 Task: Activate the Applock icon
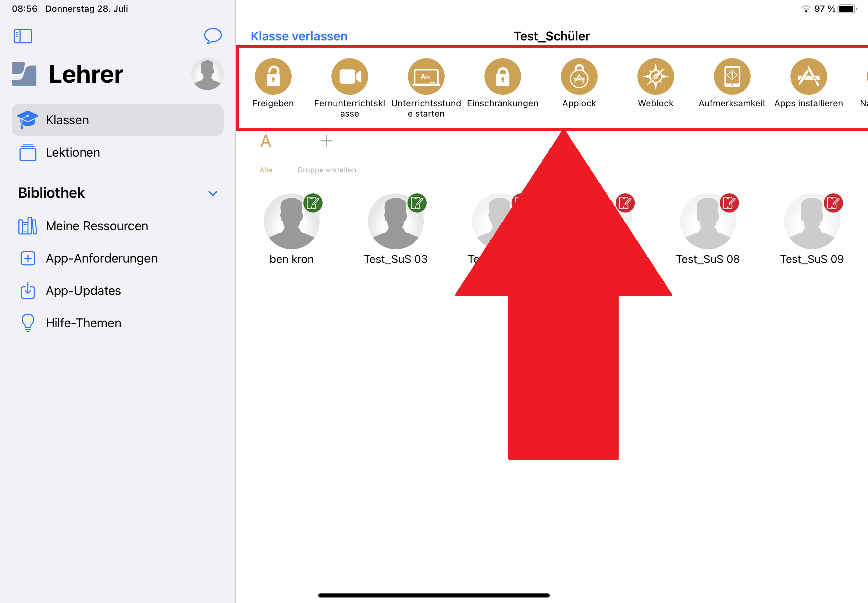tap(579, 76)
